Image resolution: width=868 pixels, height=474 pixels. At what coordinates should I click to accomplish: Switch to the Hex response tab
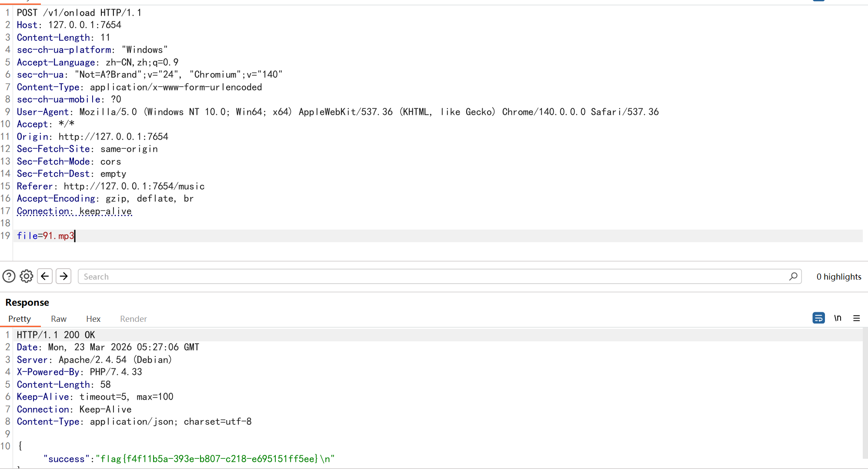(x=93, y=319)
